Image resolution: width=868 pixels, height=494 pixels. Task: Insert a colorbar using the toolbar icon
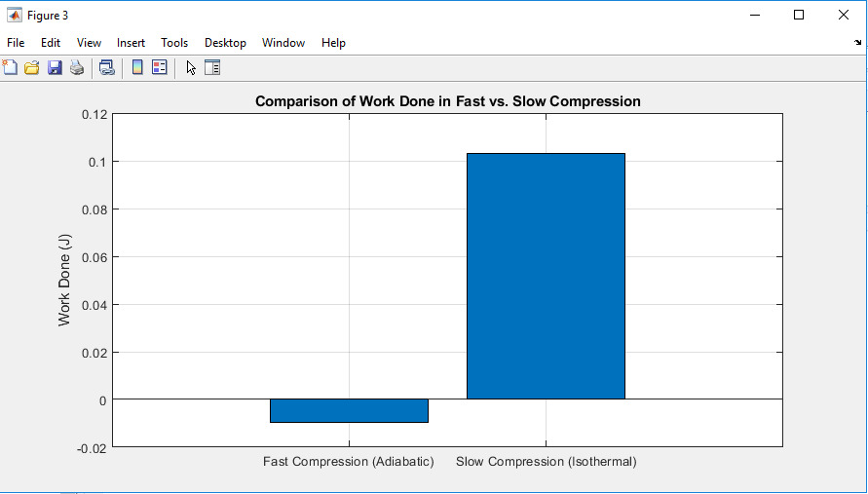coord(137,67)
